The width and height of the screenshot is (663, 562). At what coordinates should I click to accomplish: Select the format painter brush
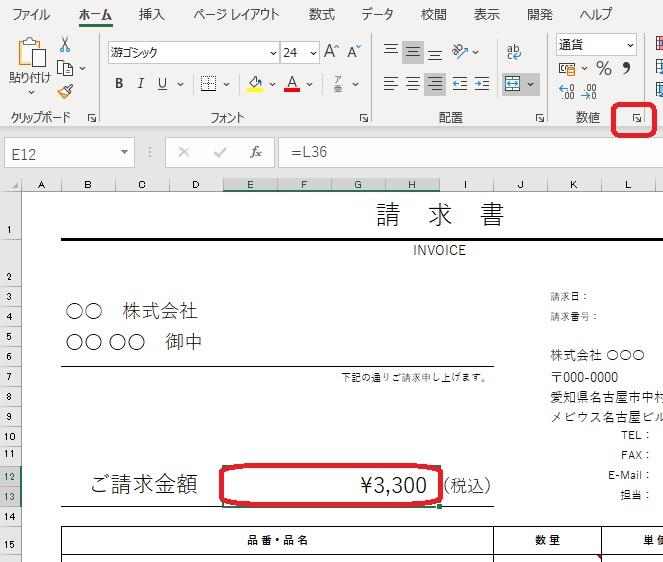(x=65, y=91)
